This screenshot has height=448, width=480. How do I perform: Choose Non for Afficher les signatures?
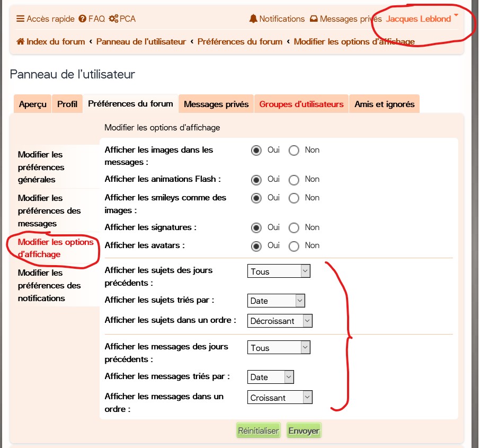click(x=294, y=227)
